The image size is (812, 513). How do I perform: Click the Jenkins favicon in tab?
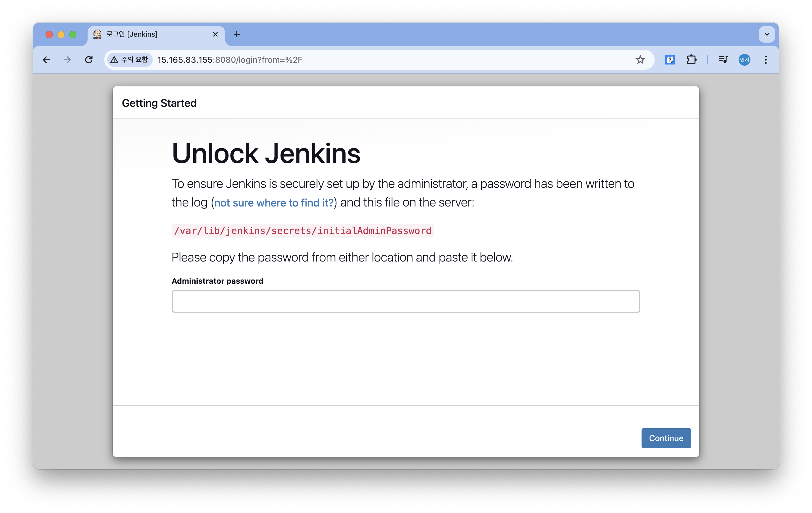[97, 34]
